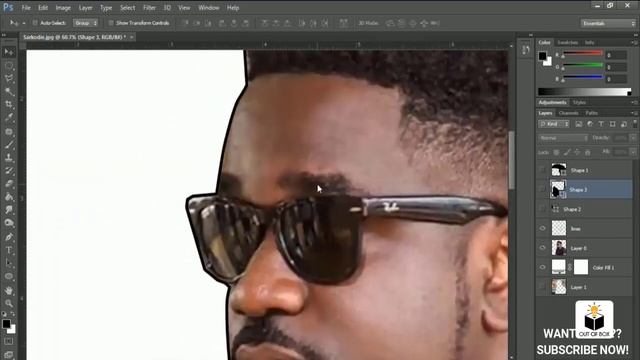Select the Eraser tool
This screenshot has height=360, width=640.
tap(9, 184)
